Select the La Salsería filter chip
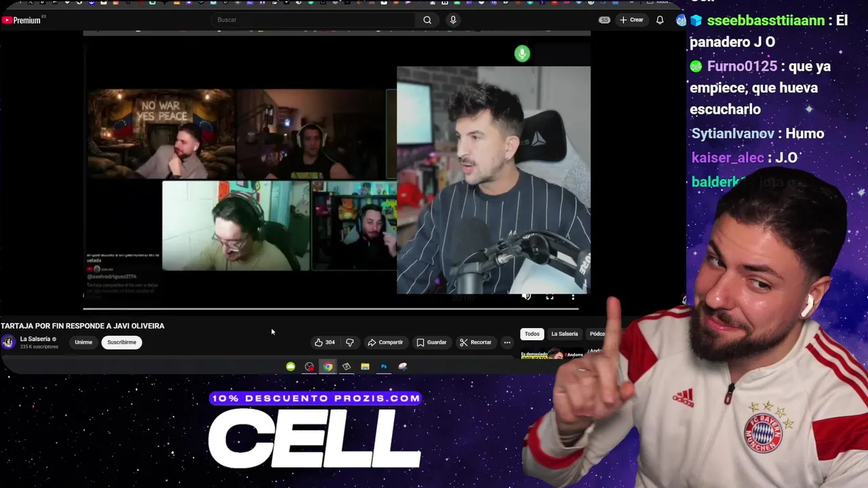Screen dimensions: 868x488 (564, 333)
